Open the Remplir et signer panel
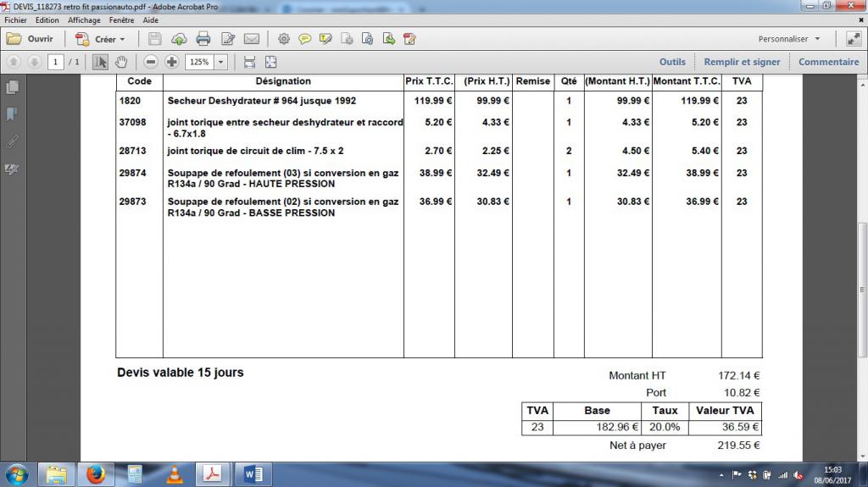The width and height of the screenshot is (868, 487). [742, 62]
